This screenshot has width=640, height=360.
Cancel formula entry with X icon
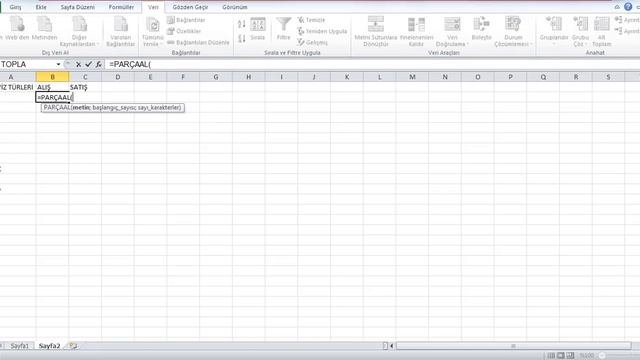pyautogui.click(x=78, y=64)
